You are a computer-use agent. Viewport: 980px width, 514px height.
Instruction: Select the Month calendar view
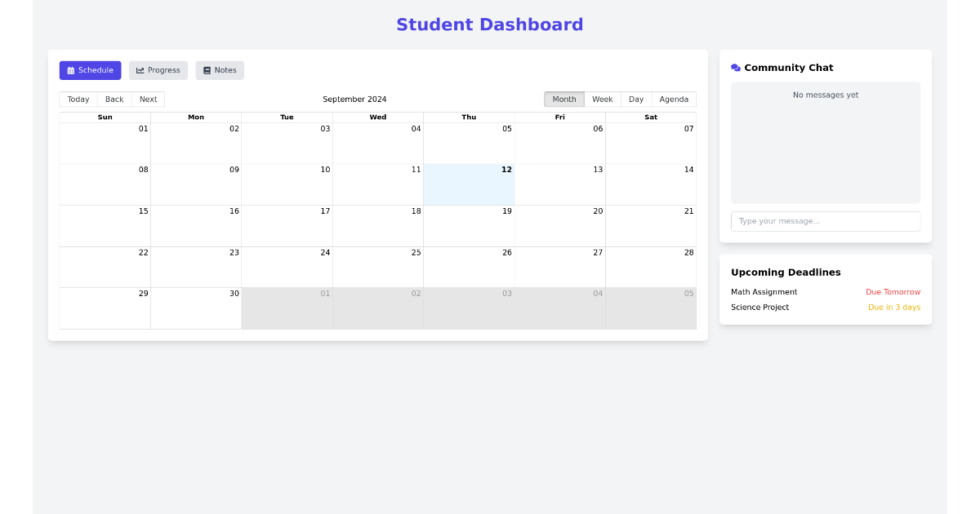564,100
